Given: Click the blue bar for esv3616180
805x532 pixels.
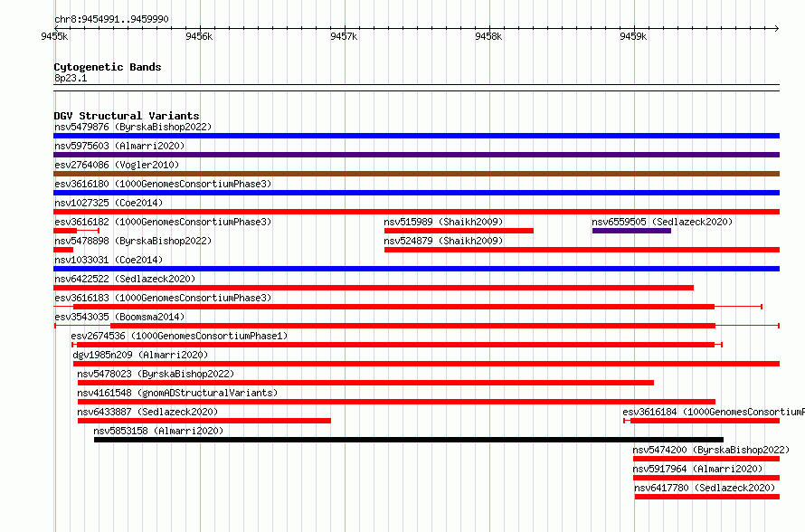Looking at the screenshot, I should tap(416, 193).
